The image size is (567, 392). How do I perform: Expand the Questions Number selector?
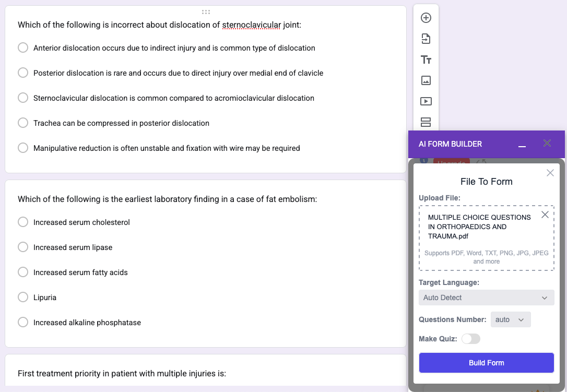[x=511, y=319]
